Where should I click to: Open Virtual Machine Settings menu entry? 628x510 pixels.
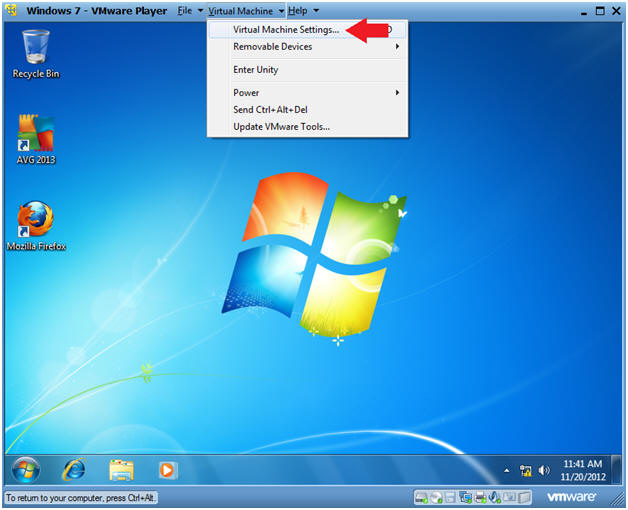click(x=307, y=30)
